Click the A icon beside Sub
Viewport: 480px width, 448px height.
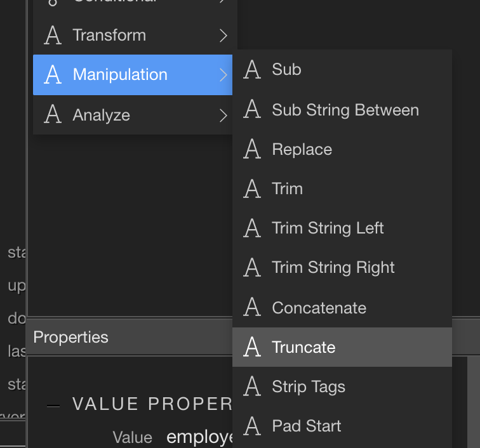252,69
